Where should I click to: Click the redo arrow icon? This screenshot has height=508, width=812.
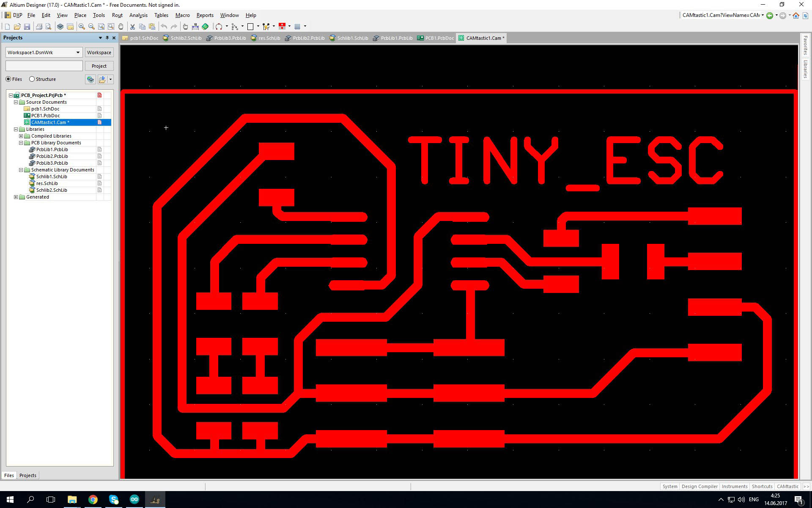(x=174, y=27)
